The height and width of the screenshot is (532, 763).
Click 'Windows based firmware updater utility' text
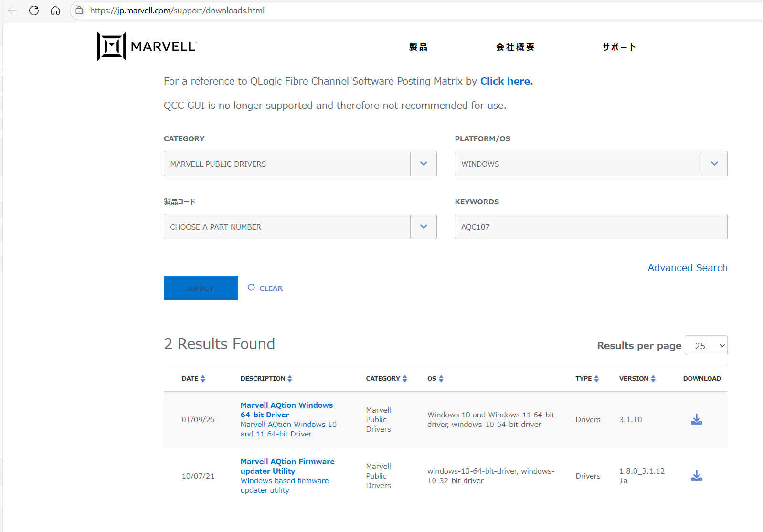click(x=285, y=485)
